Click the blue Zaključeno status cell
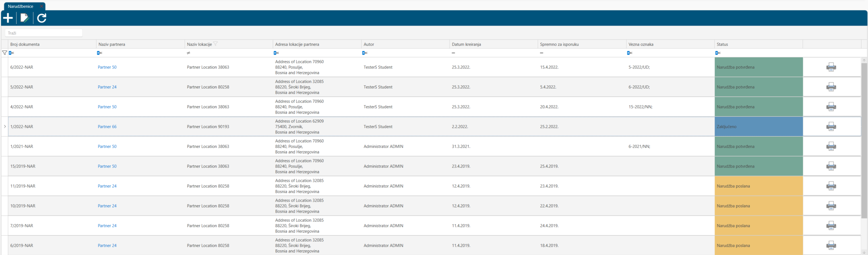The width and height of the screenshot is (868, 255). 759,127
